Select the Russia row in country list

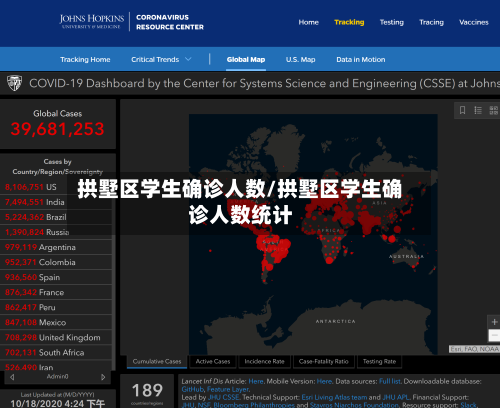point(56,232)
